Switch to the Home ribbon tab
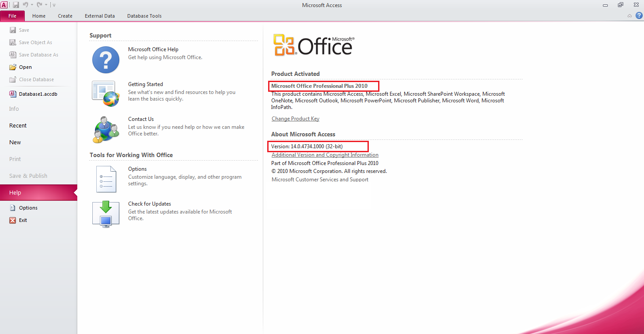Viewport: 644px width, 334px height. (x=39, y=16)
